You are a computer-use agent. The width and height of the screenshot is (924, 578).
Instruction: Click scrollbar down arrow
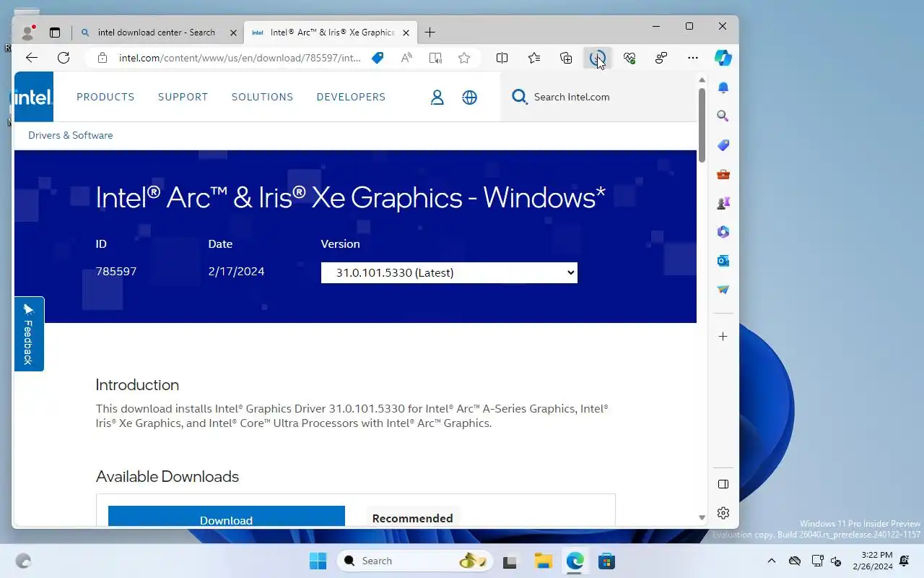[x=702, y=517]
